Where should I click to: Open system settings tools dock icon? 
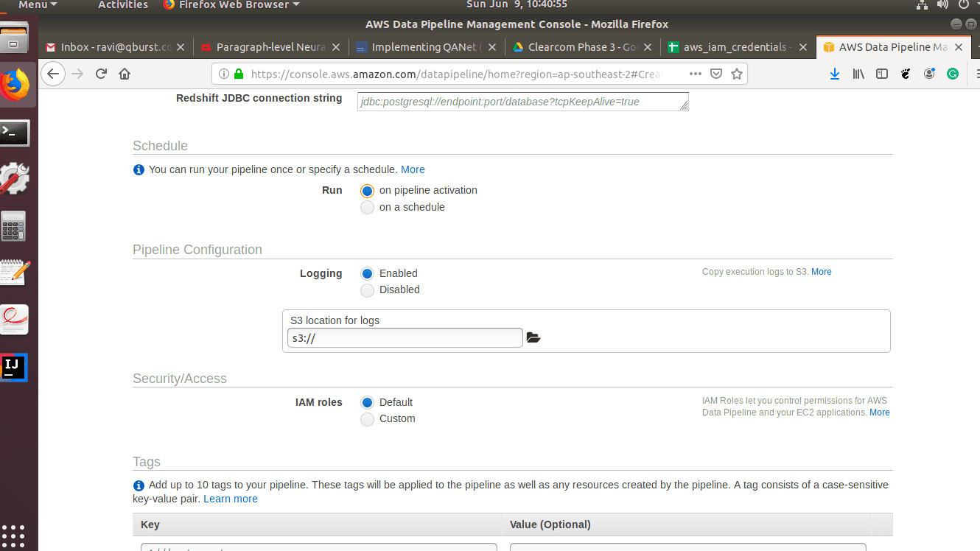coord(15,179)
